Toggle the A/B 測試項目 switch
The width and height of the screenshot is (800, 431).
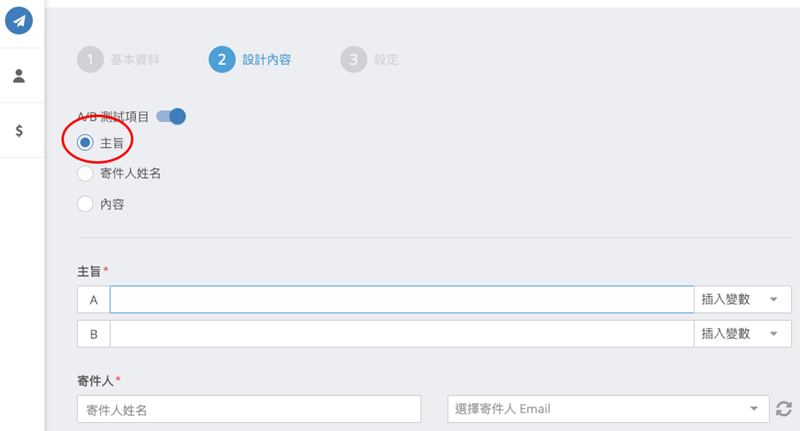pyautogui.click(x=171, y=116)
